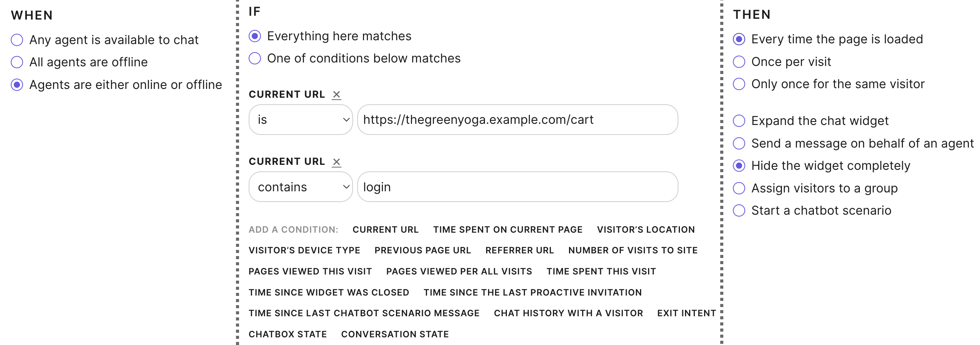Remove the first CURRENT URL condition

337,94
